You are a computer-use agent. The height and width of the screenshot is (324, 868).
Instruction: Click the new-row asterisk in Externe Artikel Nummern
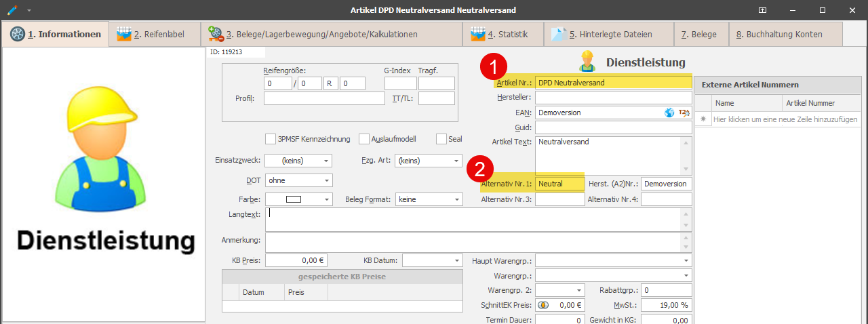(x=703, y=119)
